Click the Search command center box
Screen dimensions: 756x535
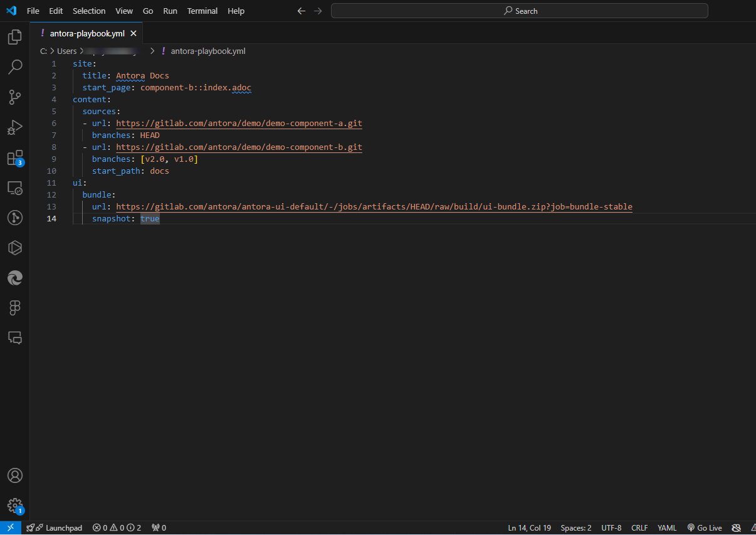tap(520, 11)
